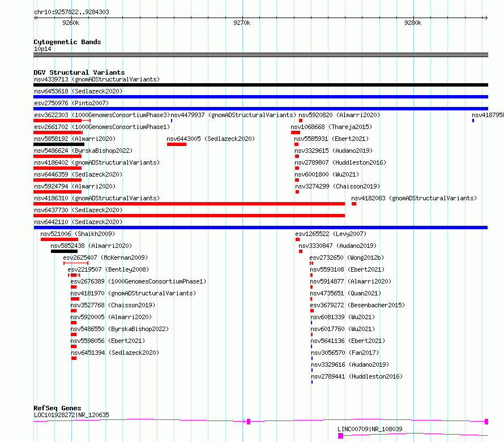
Task: Open nsv521006 (Shaikh2009) label
Action: (78, 234)
